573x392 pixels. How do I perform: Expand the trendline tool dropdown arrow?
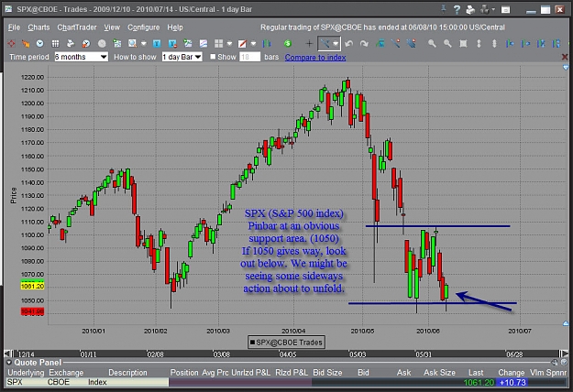(x=336, y=44)
